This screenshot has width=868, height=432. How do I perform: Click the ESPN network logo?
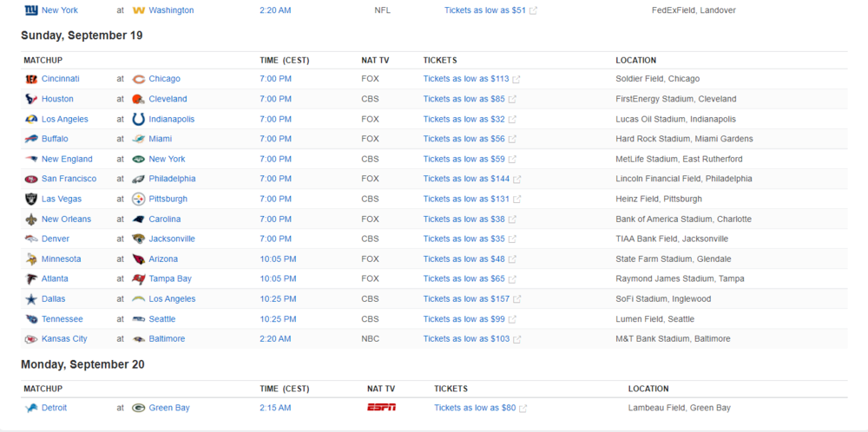(x=381, y=408)
